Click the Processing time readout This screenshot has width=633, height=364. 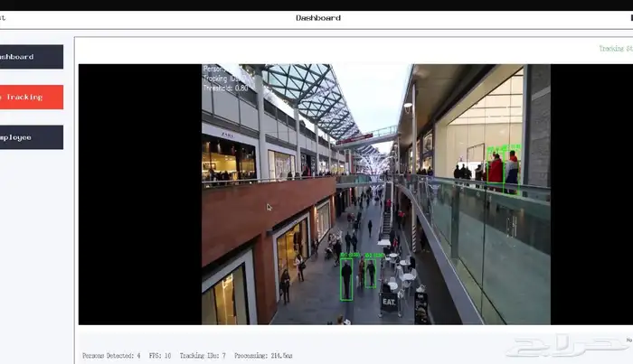(x=263, y=356)
